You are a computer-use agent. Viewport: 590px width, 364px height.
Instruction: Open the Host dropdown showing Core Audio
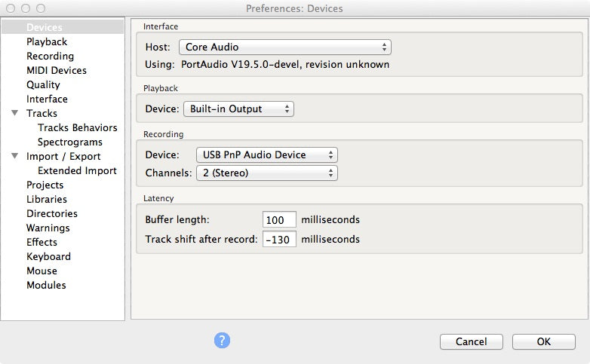click(284, 47)
